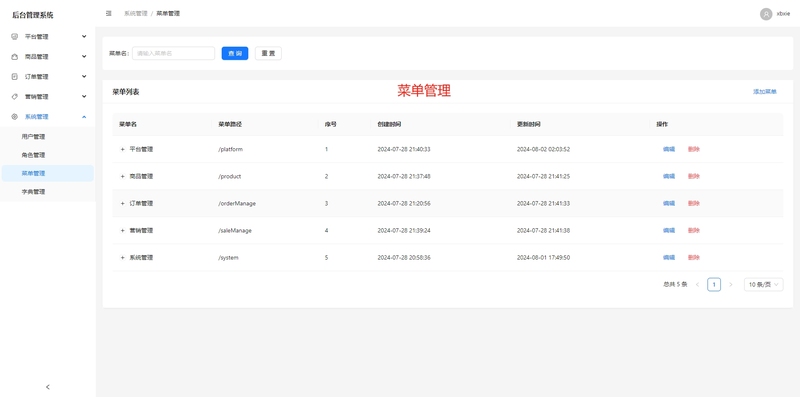Click the 重置 button

point(268,54)
